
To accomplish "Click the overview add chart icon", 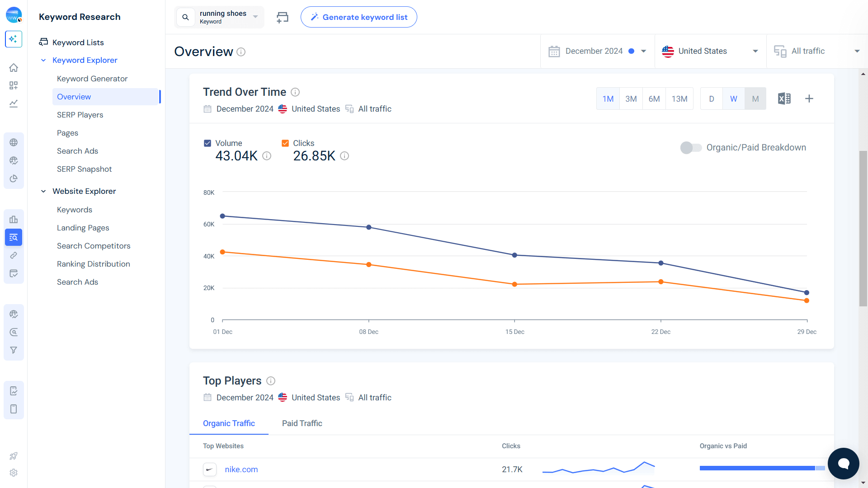I will [x=809, y=99].
